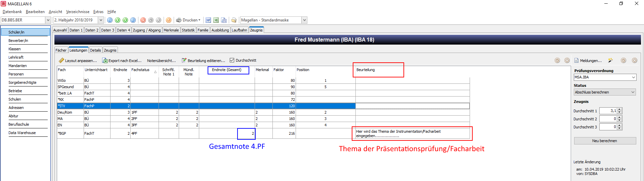Go to previous record with green arrow
This screenshot has width=644, height=181.
(118, 20)
